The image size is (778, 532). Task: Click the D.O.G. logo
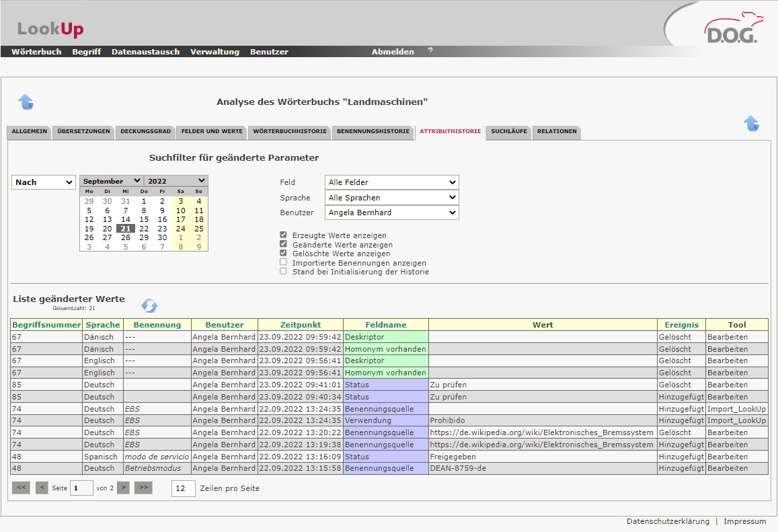[730, 30]
